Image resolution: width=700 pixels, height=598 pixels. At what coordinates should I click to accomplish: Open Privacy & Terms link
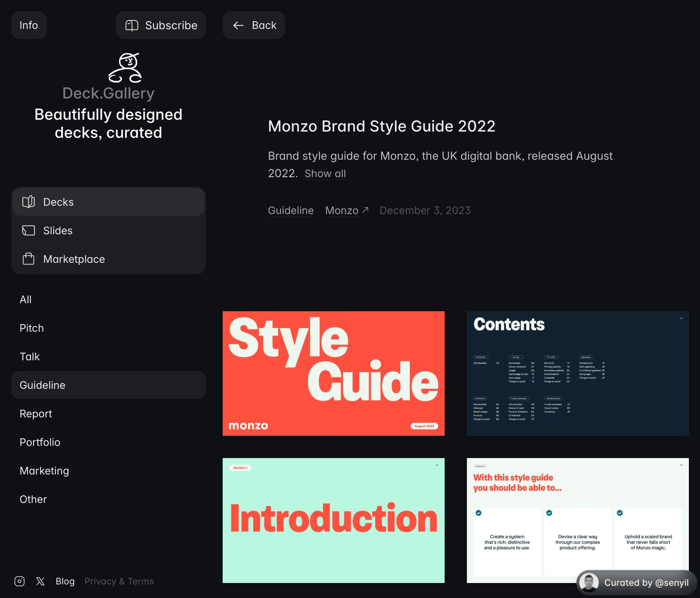(x=119, y=581)
